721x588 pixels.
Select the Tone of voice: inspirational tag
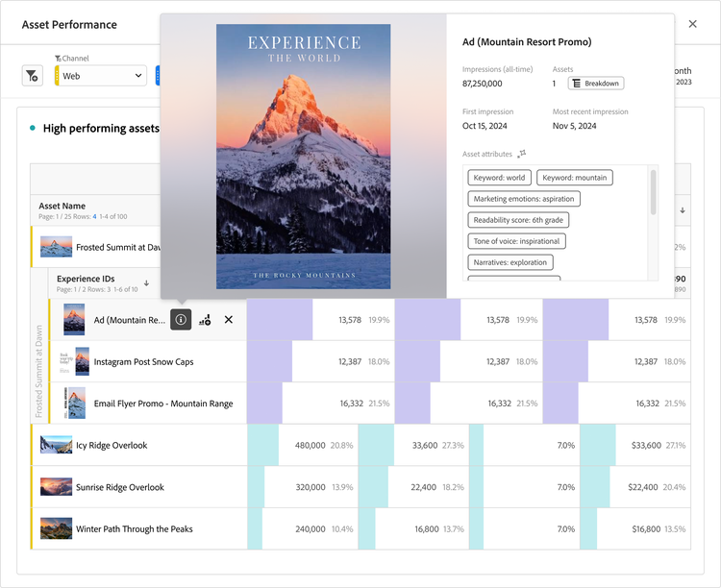(516, 241)
